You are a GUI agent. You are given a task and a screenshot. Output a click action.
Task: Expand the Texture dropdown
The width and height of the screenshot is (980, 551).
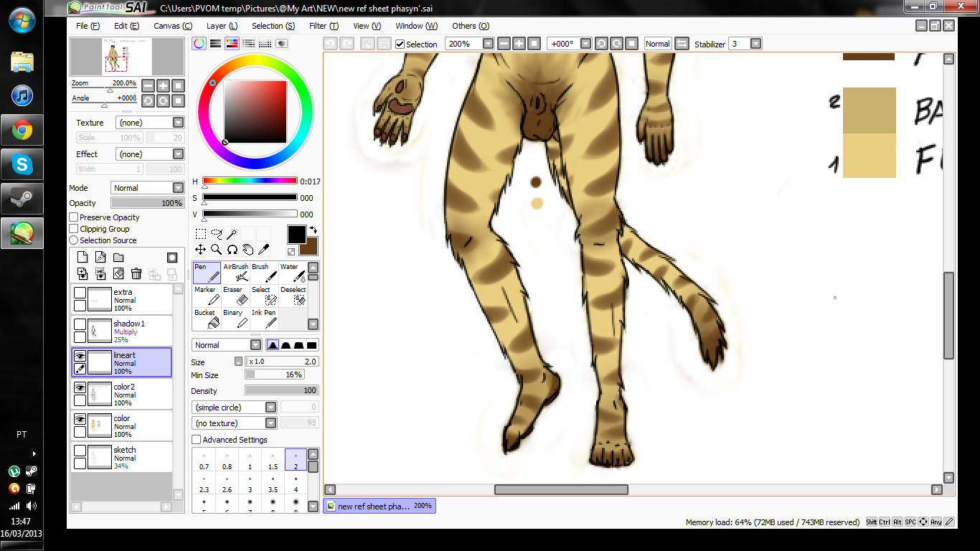point(150,123)
